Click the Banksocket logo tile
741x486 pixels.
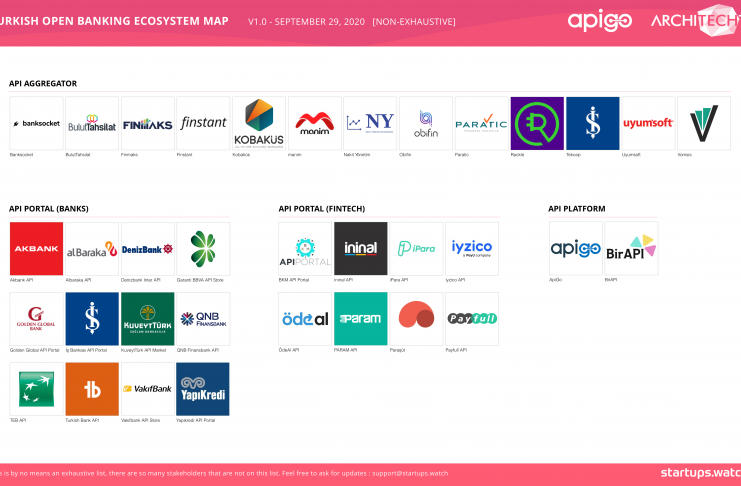click(x=36, y=123)
